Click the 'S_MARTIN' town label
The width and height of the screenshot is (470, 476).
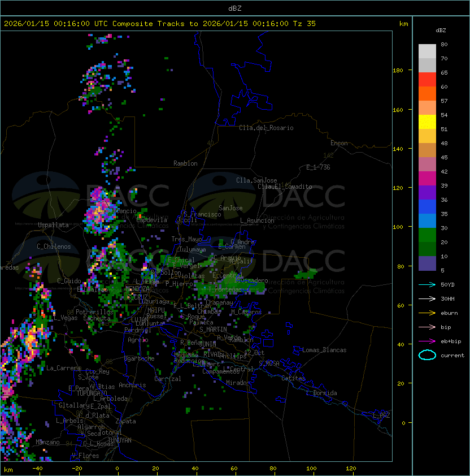tap(213, 330)
